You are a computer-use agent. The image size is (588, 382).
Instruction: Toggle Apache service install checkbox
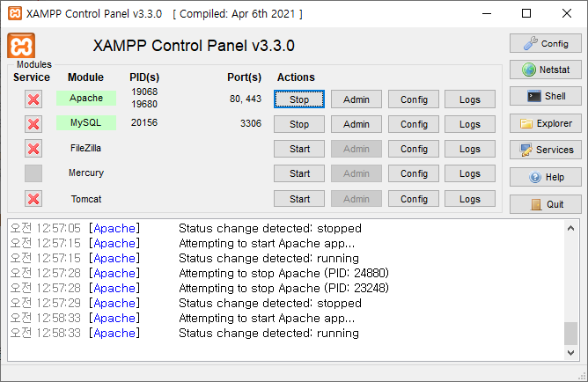pos(33,99)
